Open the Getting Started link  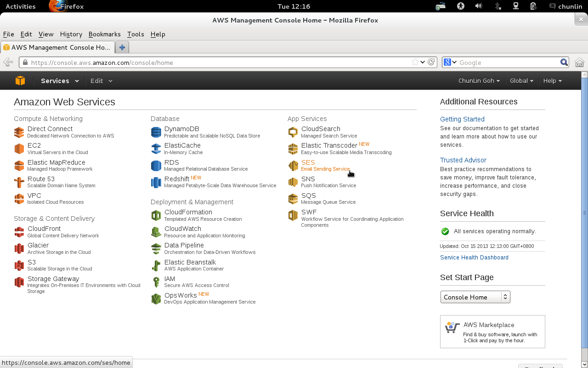click(x=462, y=119)
